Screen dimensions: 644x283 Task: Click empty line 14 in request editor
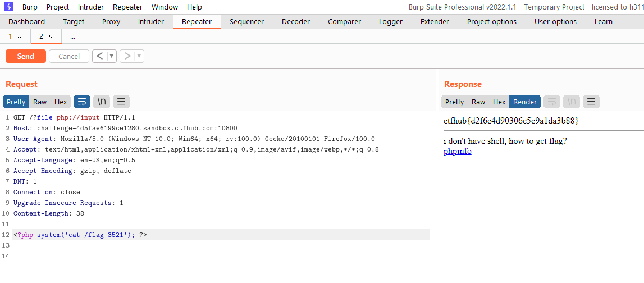click(x=221, y=256)
